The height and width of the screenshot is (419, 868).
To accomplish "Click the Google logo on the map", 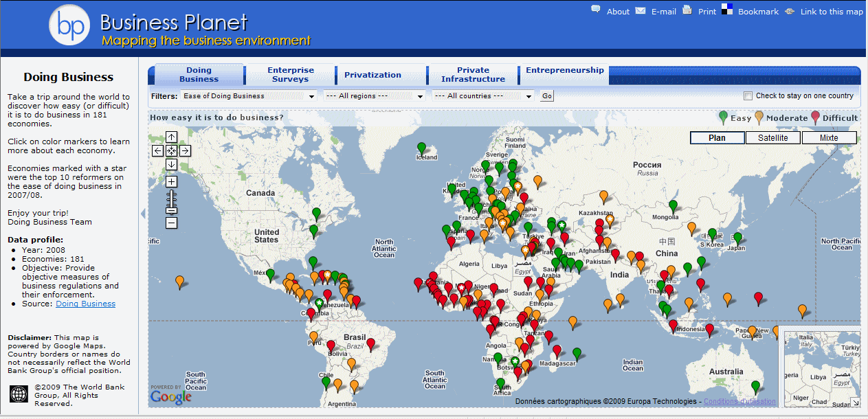I will tap(170, 396).
